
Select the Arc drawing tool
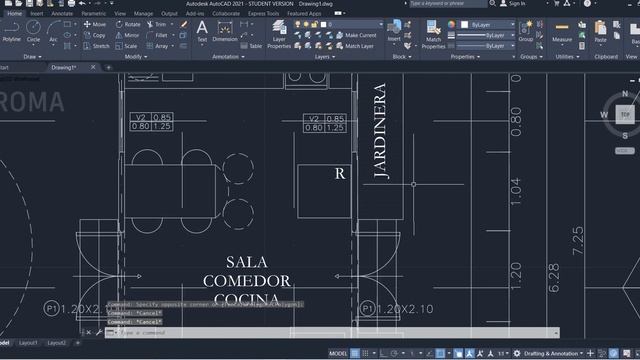coord(53,32)
